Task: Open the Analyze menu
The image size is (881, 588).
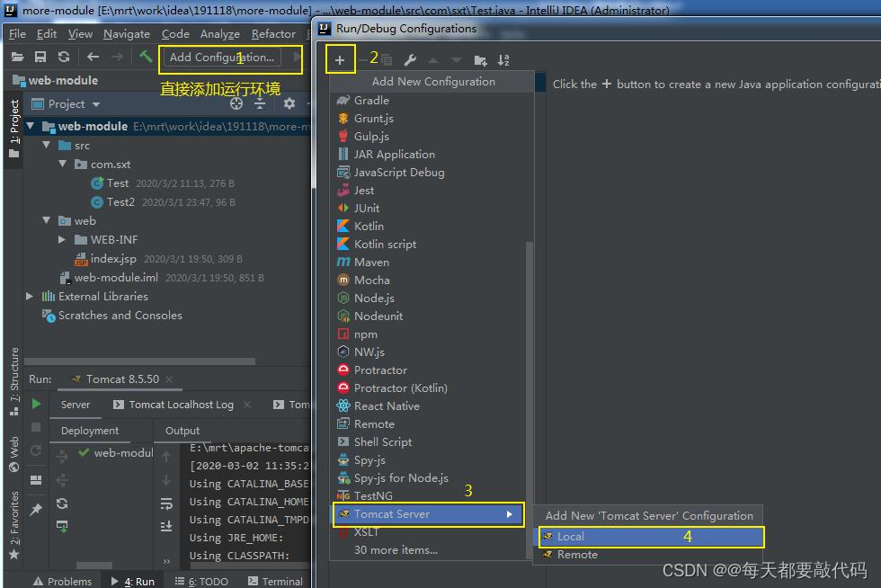Action: click(220, 34)
